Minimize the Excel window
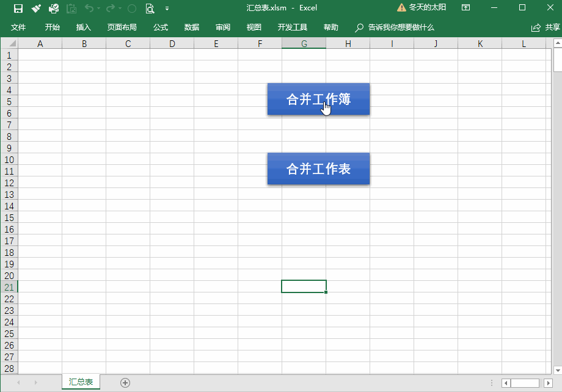Screen dimensions: 562x392 click(x=494, y=7)
